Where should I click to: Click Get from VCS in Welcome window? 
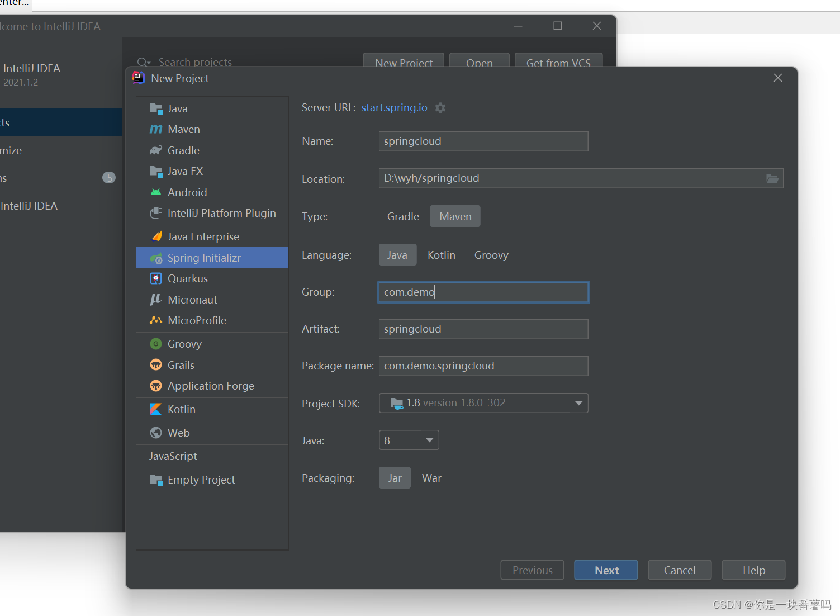558,60
